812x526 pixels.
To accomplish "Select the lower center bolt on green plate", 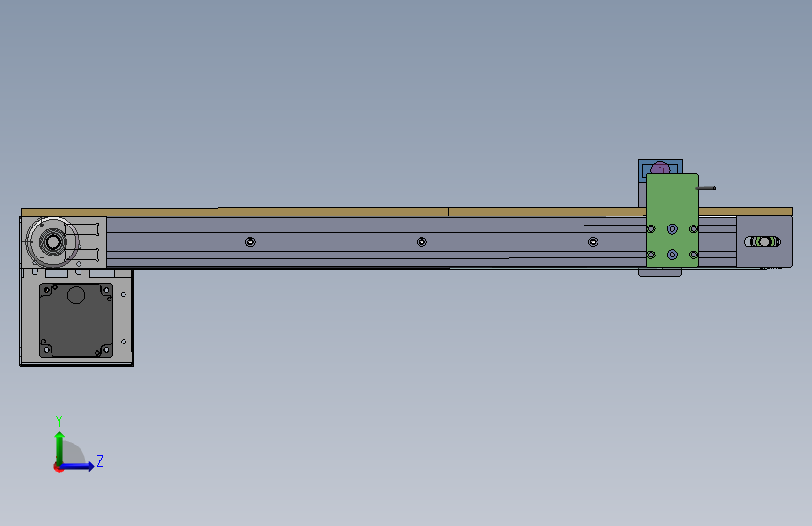I will [x=672, y=255].
